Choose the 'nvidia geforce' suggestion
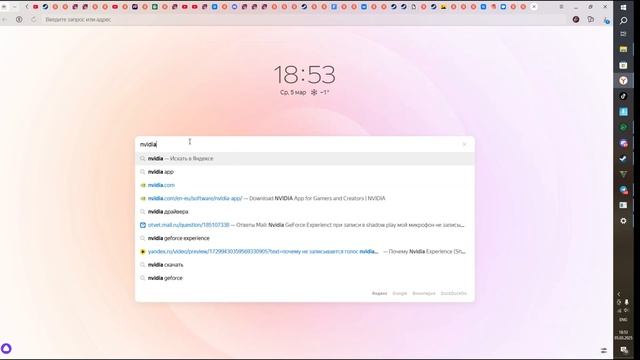Viewport: 640px width, 360px height. (304, 278)
